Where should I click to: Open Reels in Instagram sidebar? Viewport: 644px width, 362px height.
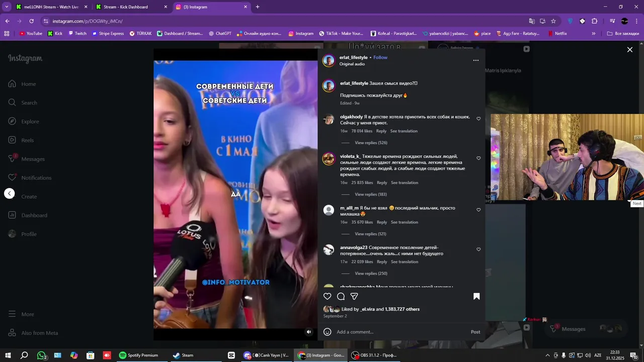click(x=22, y=140)
